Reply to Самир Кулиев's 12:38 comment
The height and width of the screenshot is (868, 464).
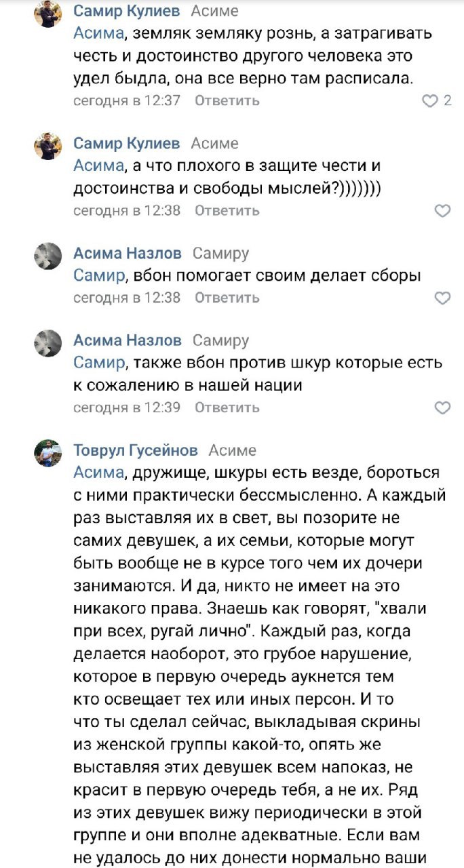click(x=227, y=211)
